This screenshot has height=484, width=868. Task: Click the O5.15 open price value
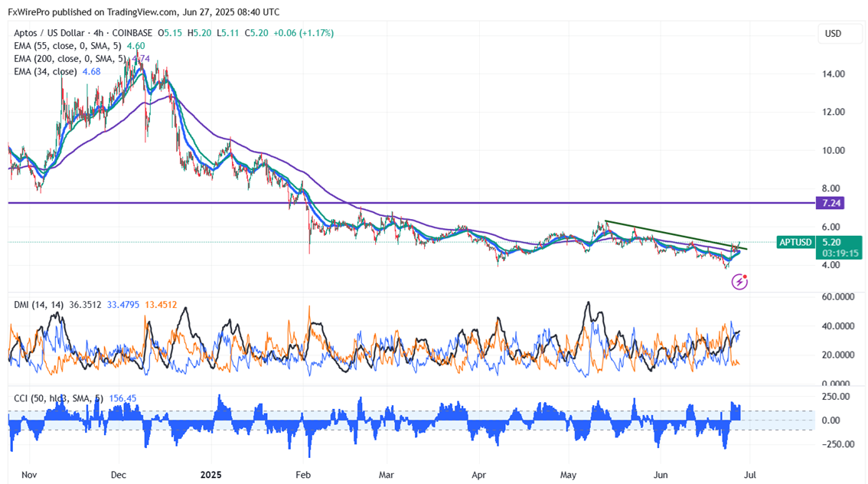(170, 33)
